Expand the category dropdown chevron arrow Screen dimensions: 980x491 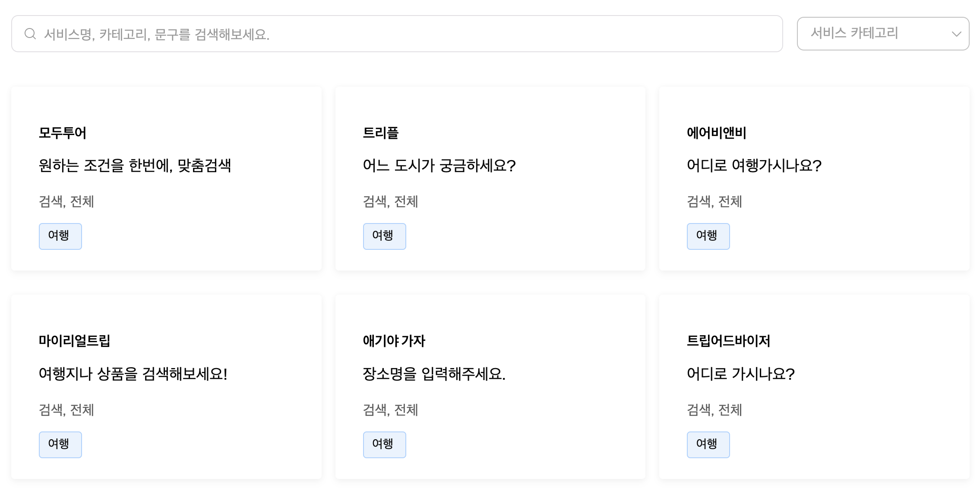coord(956,34)
